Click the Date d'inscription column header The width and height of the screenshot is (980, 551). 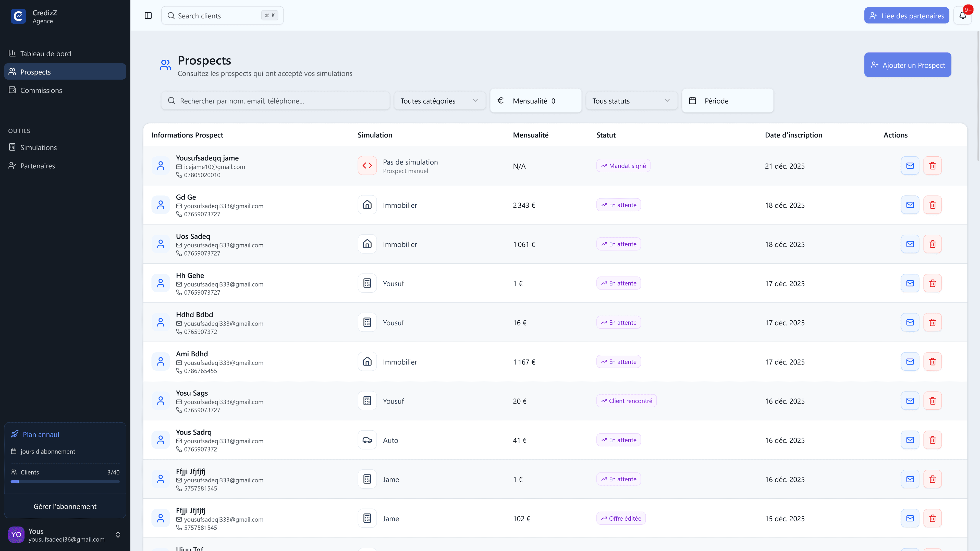coord(794,135)
